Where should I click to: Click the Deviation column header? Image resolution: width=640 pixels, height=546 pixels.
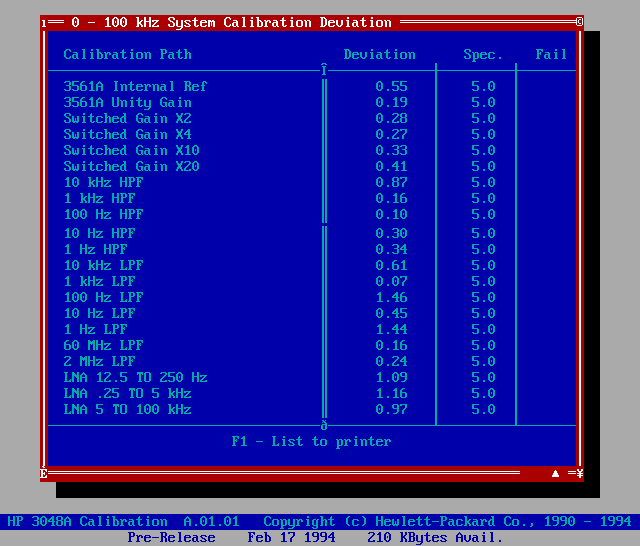(380, 54)
